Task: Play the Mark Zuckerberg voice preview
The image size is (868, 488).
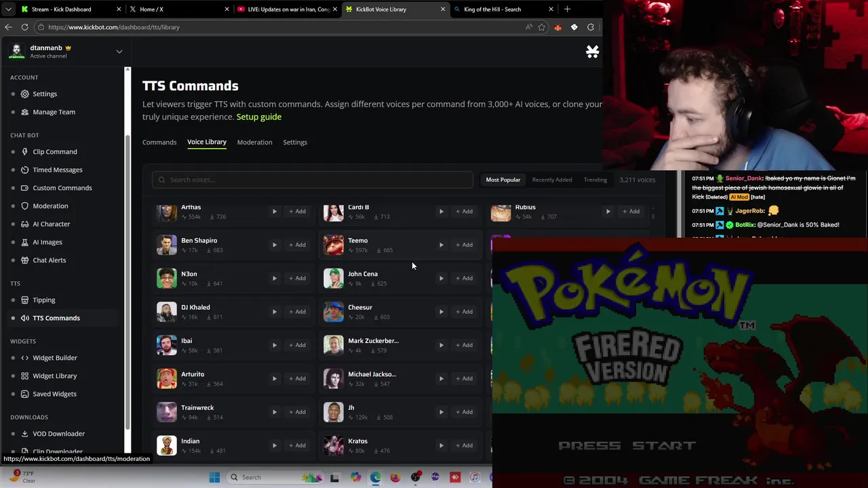Action: (441, 345)
